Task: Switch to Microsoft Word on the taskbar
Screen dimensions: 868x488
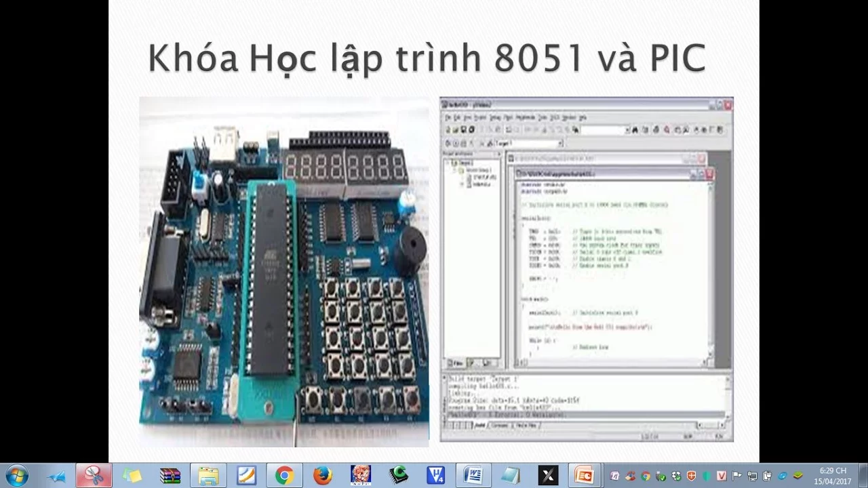Action: [474, 476]
